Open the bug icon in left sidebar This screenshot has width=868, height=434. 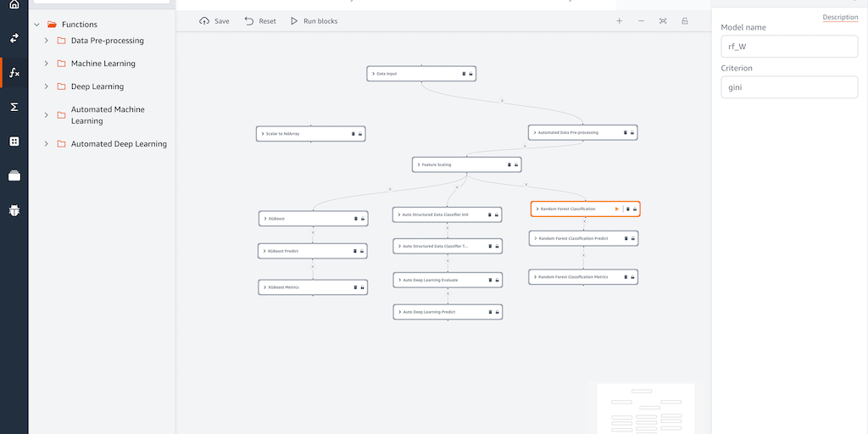14,209
